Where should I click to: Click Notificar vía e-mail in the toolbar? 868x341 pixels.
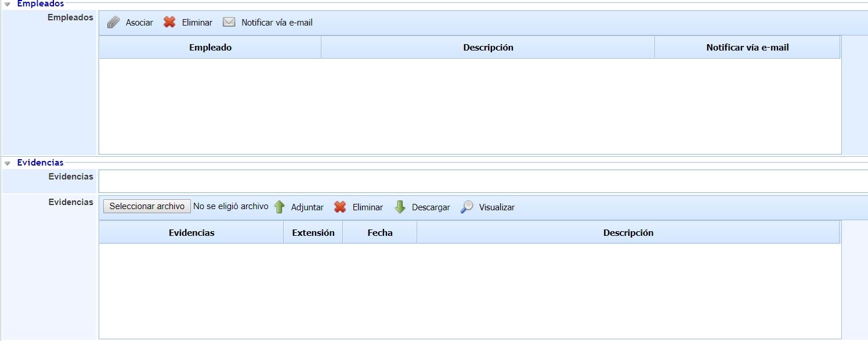(x=277, y=22)
